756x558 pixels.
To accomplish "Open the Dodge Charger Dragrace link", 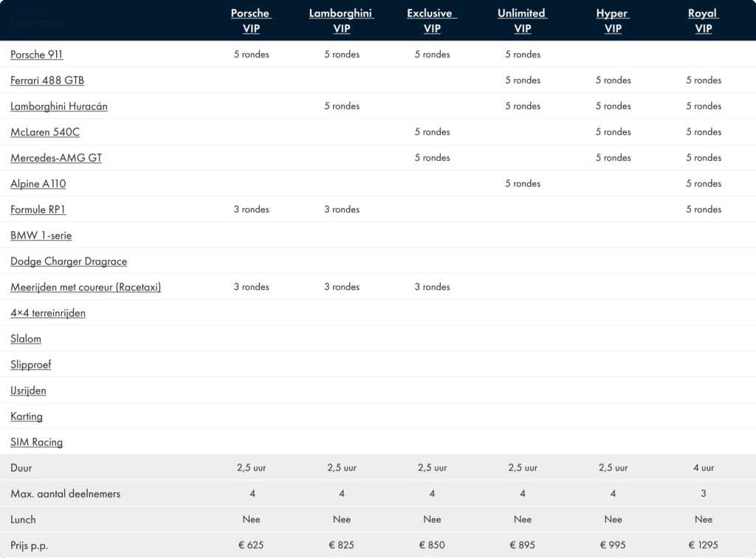I will (69, 261).
